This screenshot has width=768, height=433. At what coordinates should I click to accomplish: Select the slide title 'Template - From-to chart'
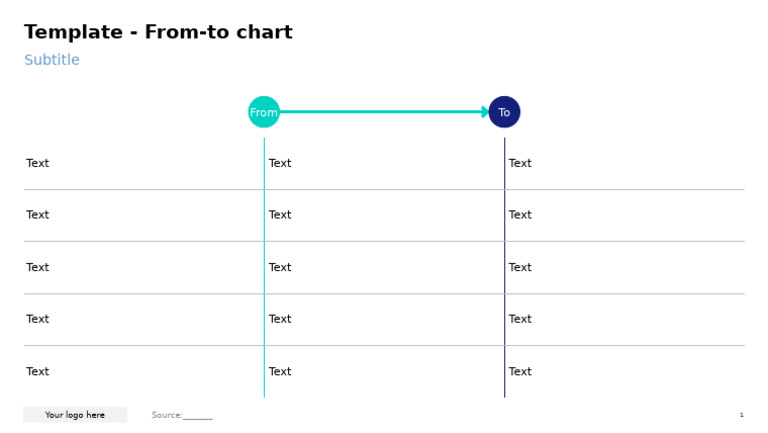click(158, 33)
